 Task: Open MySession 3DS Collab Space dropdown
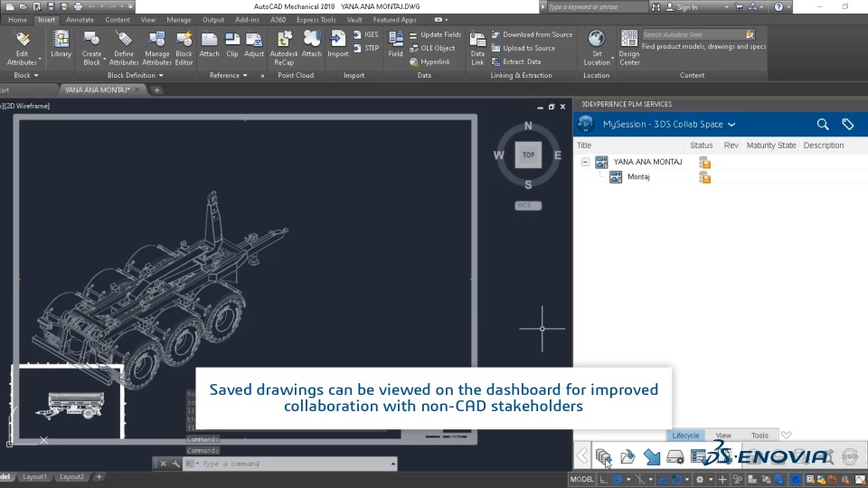point(669,125)
